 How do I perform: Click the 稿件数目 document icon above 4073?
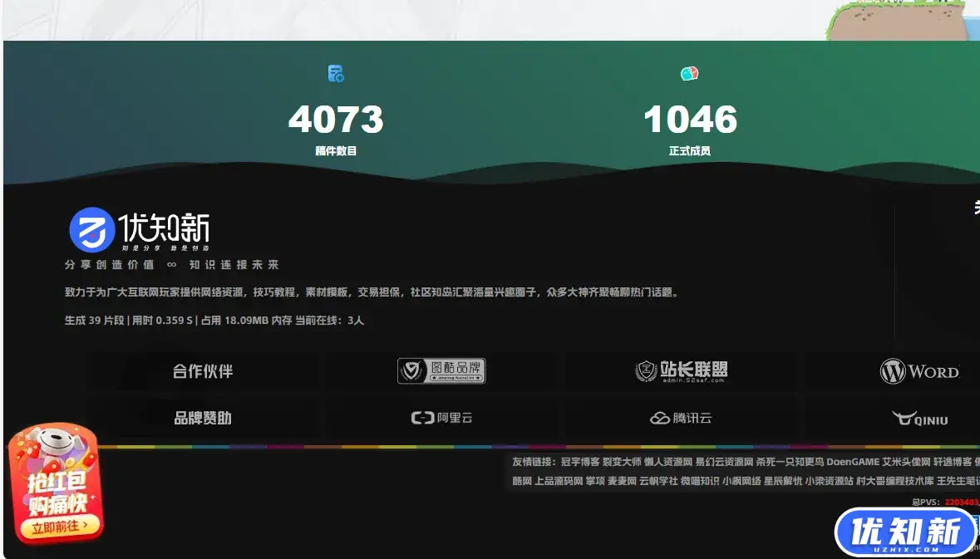click(x=336, y=74)
